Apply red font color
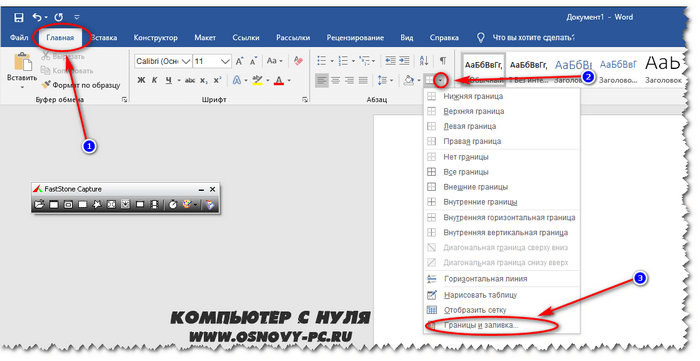Viewport: 700px width, 361px height. [279, 80]
